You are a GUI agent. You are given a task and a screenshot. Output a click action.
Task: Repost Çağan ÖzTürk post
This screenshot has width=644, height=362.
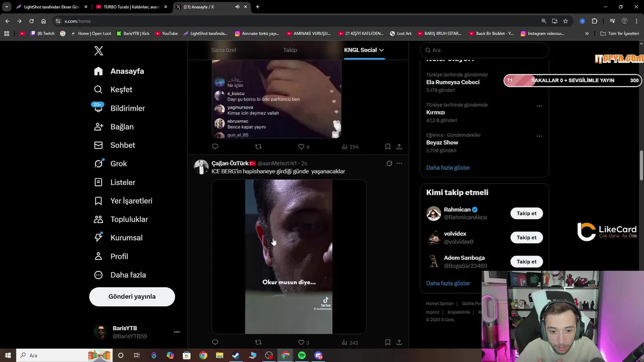click(258, 342)
